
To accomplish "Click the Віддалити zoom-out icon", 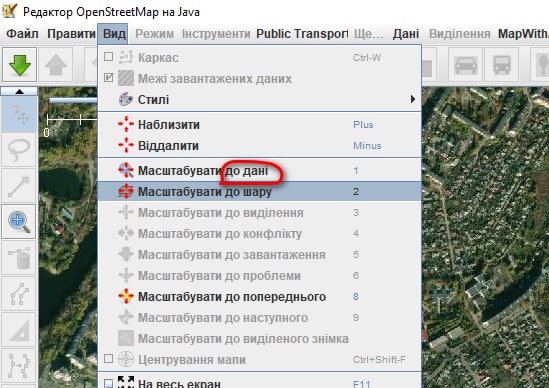I will (126, 145).
